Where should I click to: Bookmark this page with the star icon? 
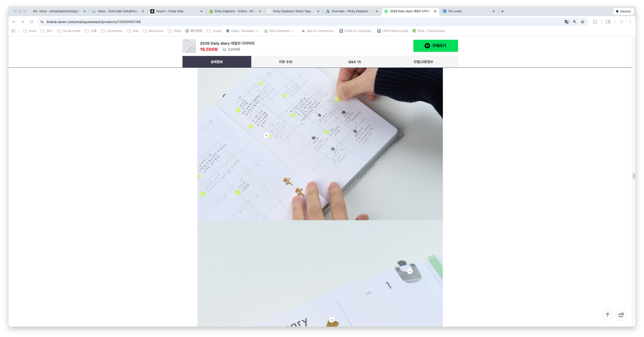pyautogui.click(x=582, y=22)
